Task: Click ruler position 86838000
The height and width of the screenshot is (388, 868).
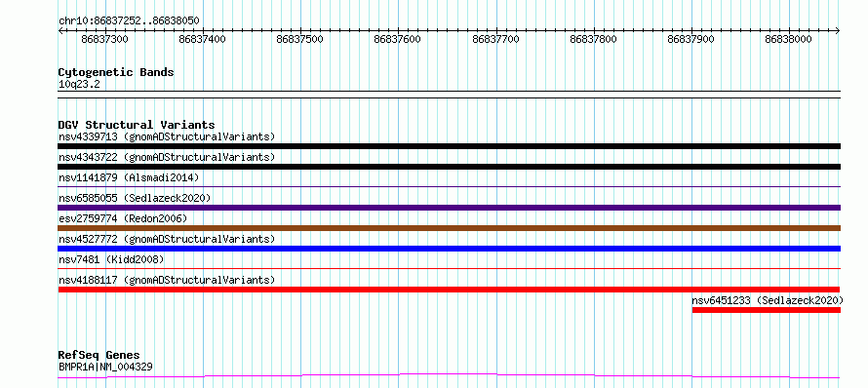Action: pyautogui.click(x=789, y=39)
